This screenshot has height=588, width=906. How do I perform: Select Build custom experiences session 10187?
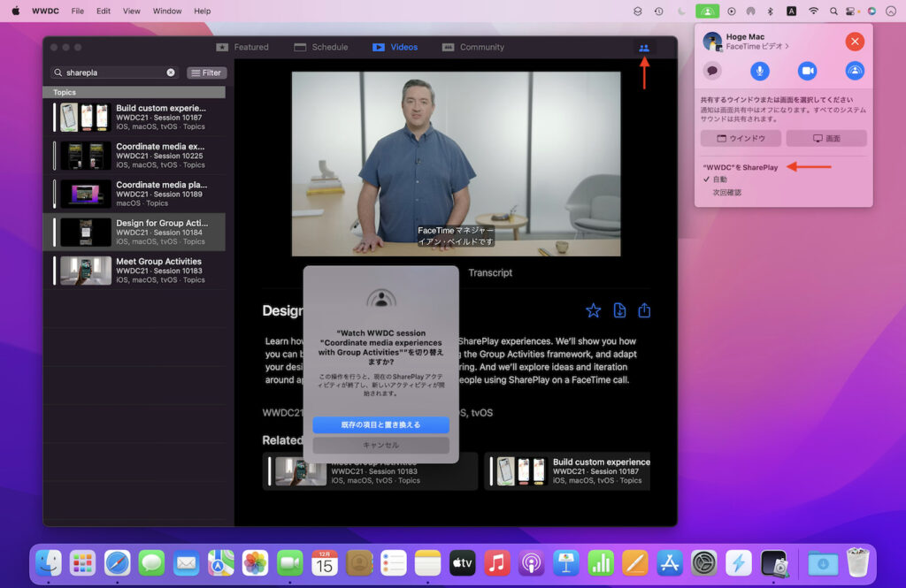coord(134,118)
